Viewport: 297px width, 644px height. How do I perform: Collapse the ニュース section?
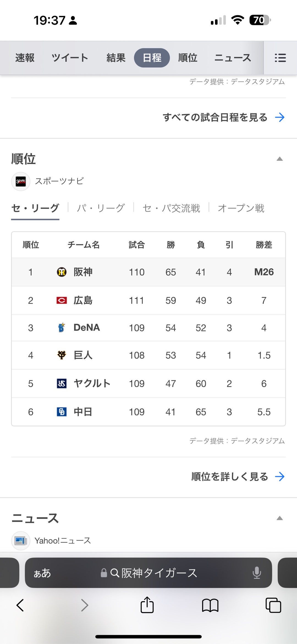tap(279, 518)
